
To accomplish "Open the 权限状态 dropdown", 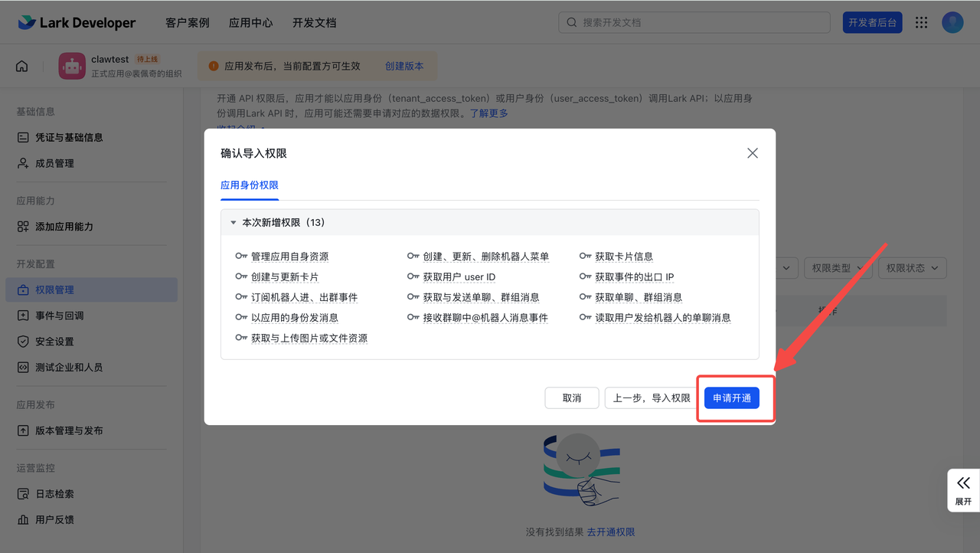I will click(912, 268).
